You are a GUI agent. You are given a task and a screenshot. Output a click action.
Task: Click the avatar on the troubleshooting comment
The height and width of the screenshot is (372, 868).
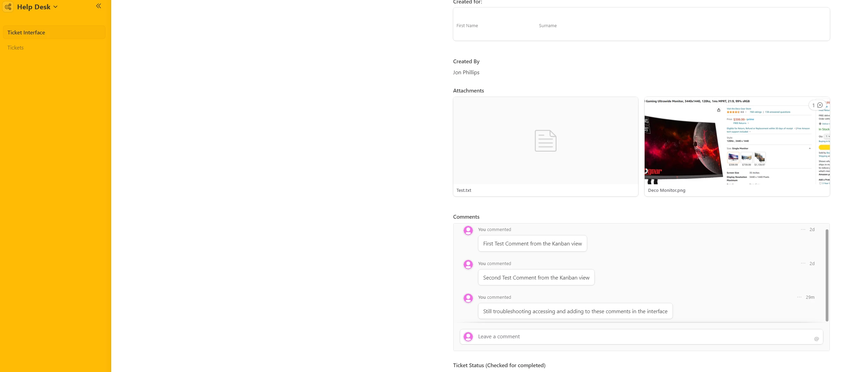point(468,298)
